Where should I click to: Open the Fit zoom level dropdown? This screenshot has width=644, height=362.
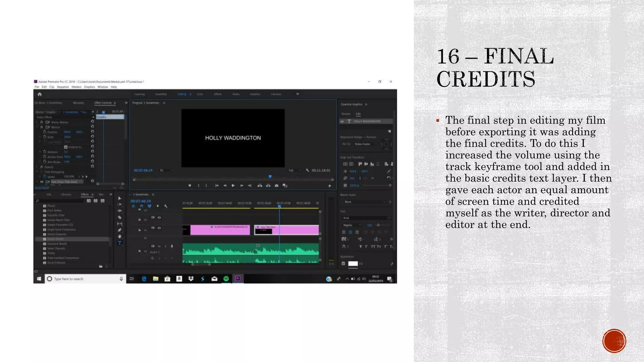pyautogui.click(x=166, y=170)
